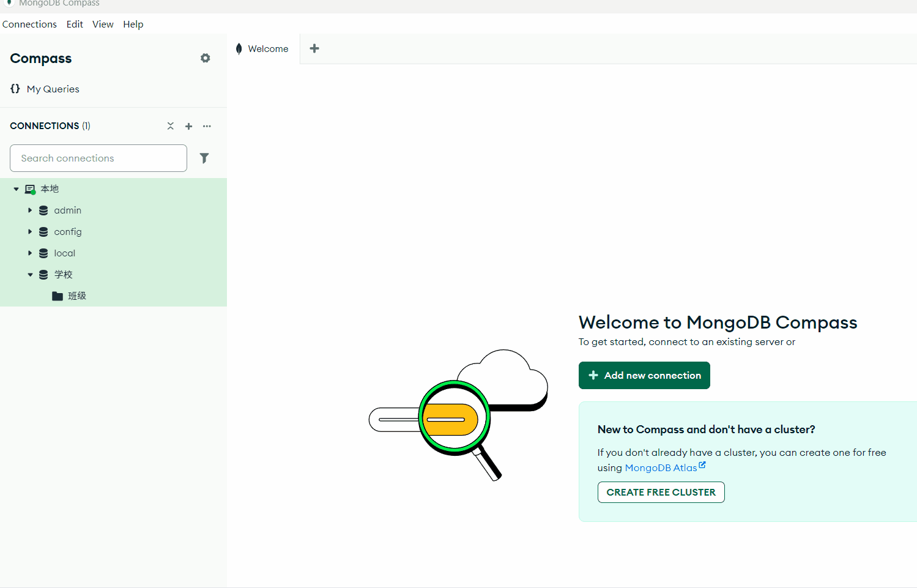Add new connection plus in sidebar
Image resolution: width=917 pixels, height=588 pixels.
189,126
